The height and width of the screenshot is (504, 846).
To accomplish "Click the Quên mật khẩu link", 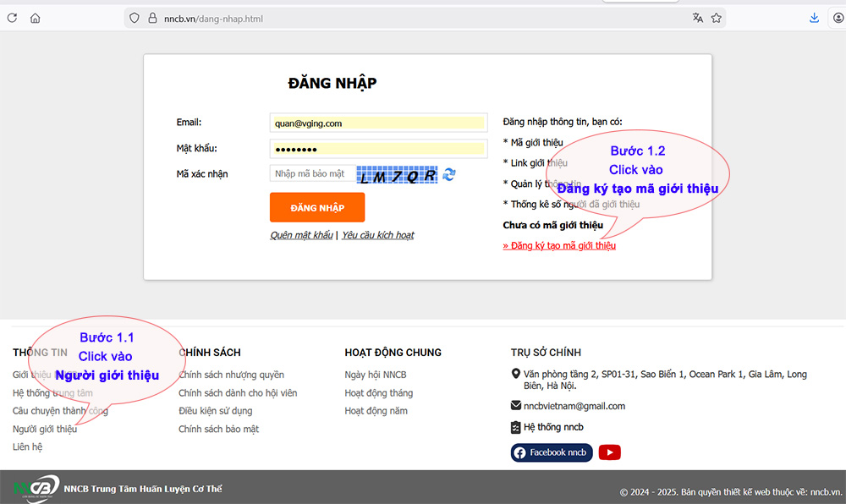I will [x=301, y=235].
